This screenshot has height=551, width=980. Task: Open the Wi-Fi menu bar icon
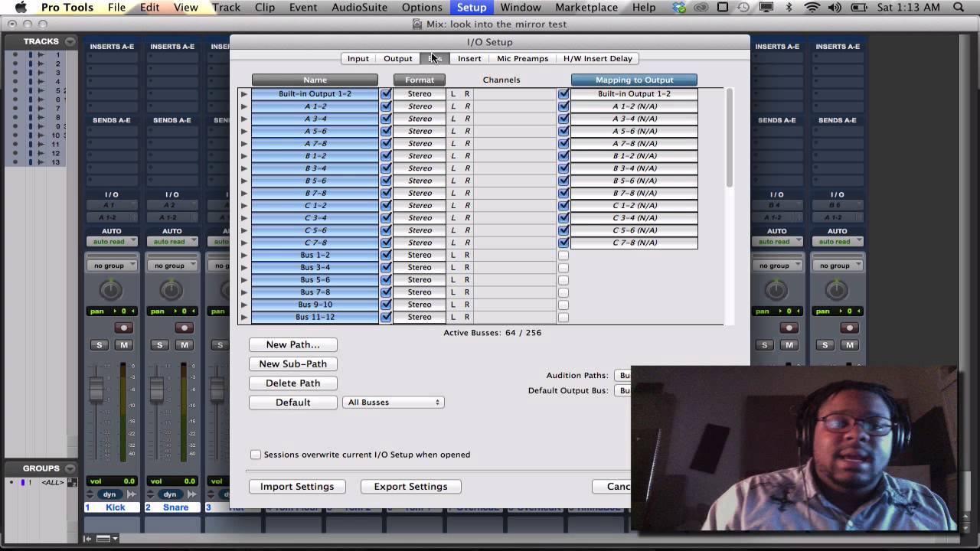tap(812, 8)
